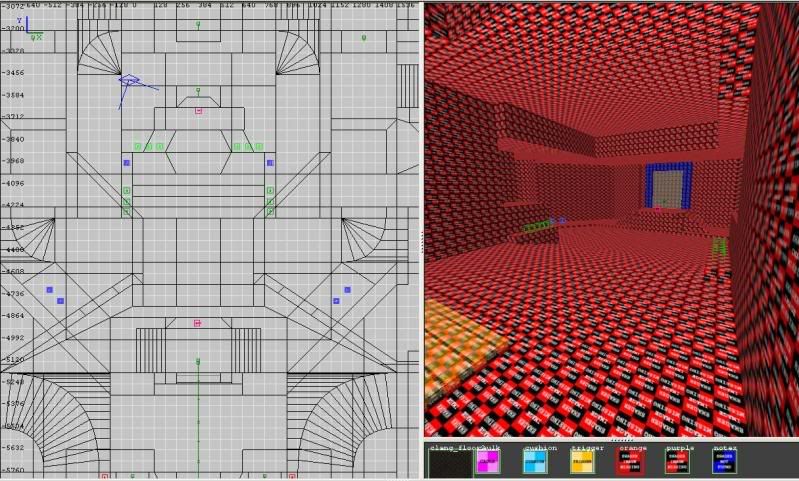Select the magenta texture swatch in texture bar
Image resolution: width=799 pixels, height=481 pixels.
coord(490,462)
